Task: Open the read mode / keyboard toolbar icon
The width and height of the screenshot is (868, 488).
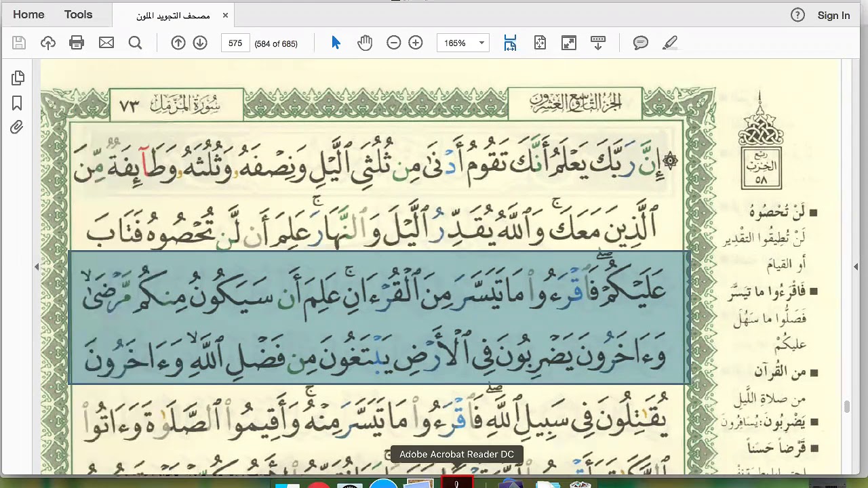Action: [x=598, y=43]
